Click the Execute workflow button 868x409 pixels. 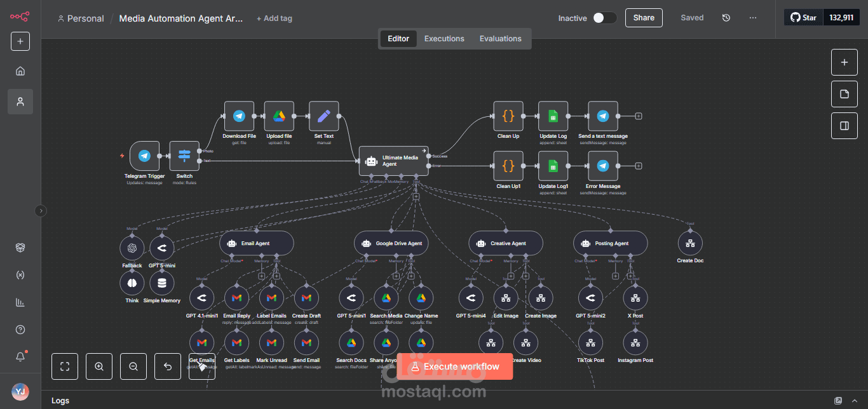coord(455,366)
